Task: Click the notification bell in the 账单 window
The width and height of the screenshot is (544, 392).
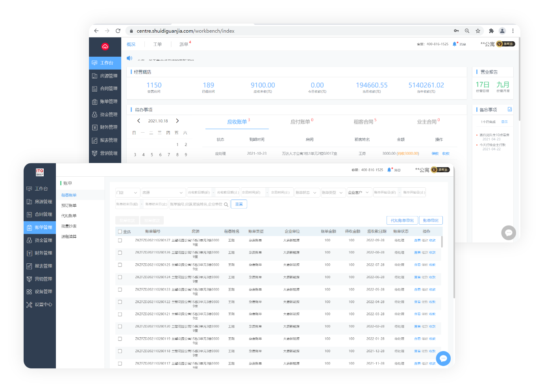Action: (389, 170)
